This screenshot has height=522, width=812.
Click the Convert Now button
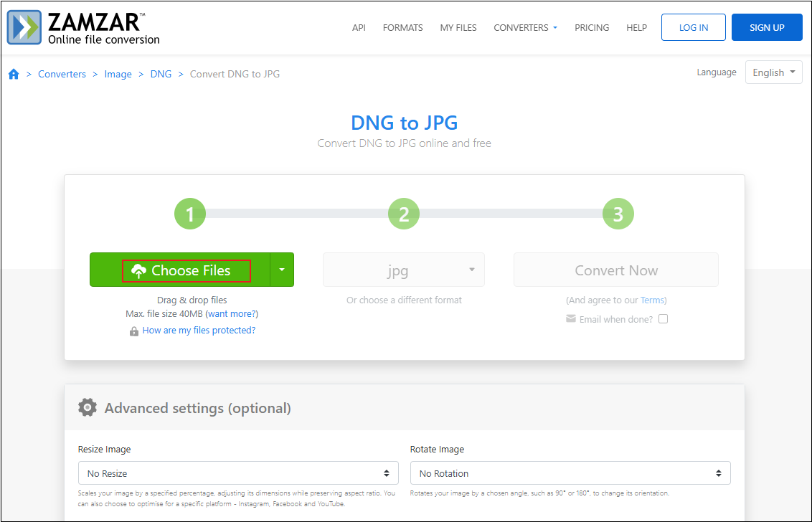coord(616,270)
